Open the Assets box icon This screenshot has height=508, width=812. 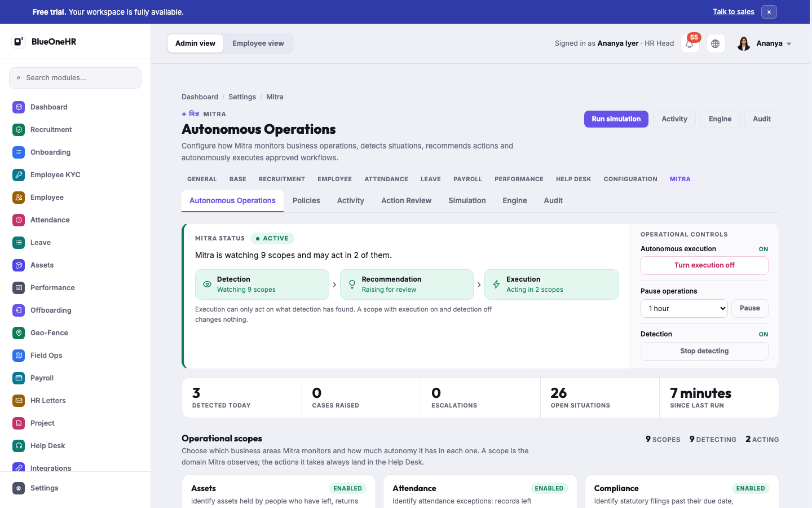(x=19, y=265)
